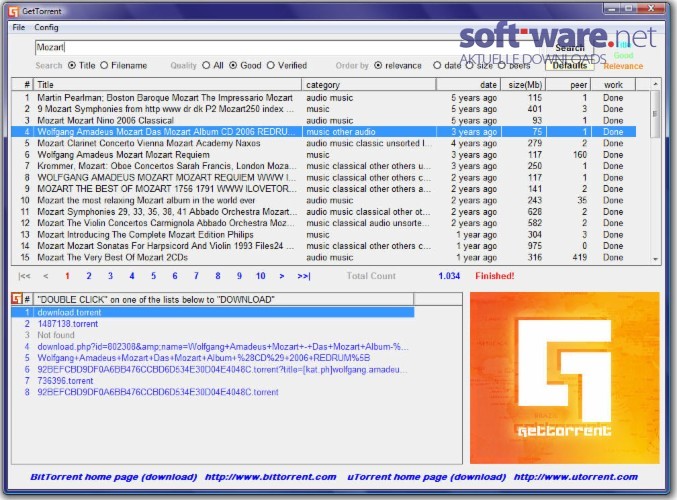Select Mozart The Very Best 2CDs row
This screenshot has height=500, width=677.
click(324, 257)
